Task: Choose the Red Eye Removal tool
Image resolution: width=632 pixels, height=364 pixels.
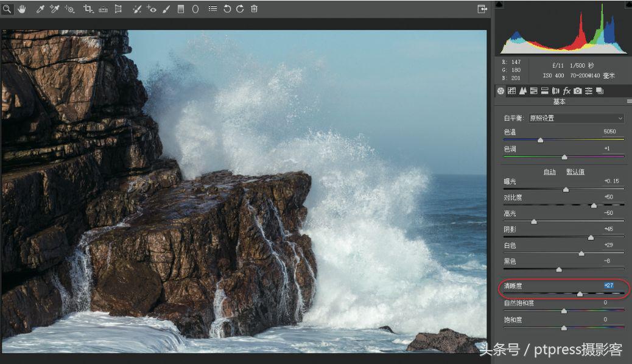Action: 152,9
